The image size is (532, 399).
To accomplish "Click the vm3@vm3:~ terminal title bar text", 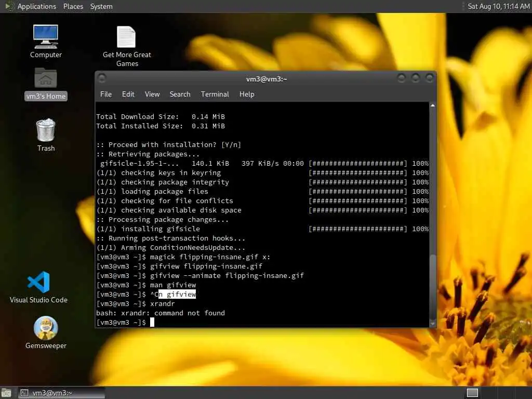I will (267, 79).
